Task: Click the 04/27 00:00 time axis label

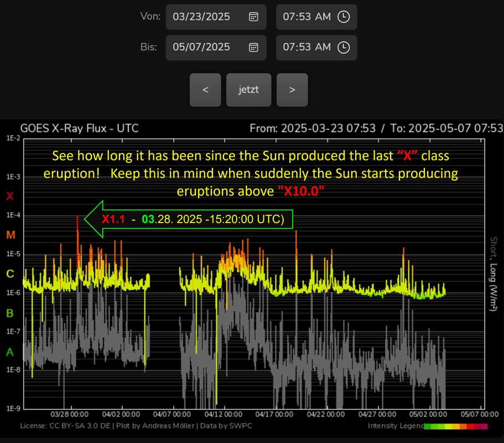Action: point(377,414)
